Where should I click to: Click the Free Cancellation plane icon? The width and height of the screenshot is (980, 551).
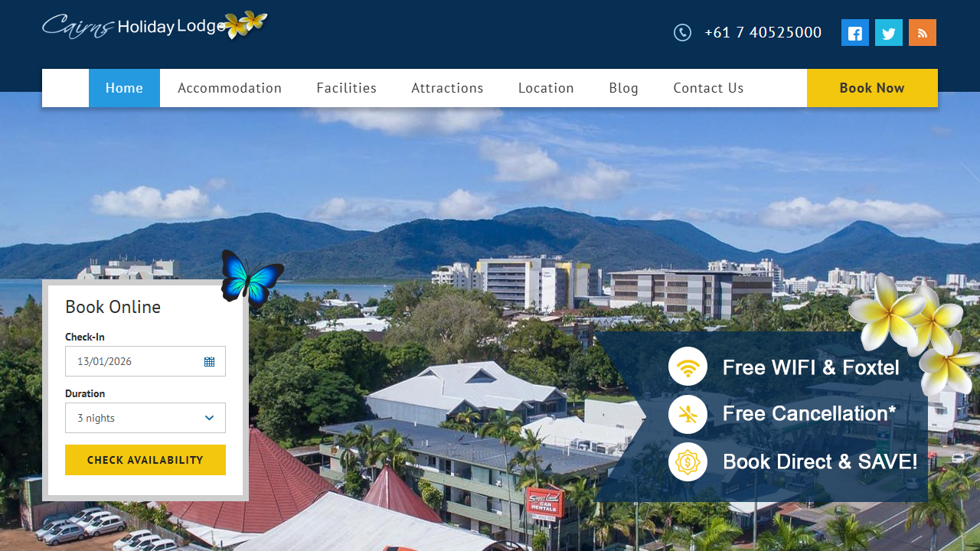[x=688, y=415]
